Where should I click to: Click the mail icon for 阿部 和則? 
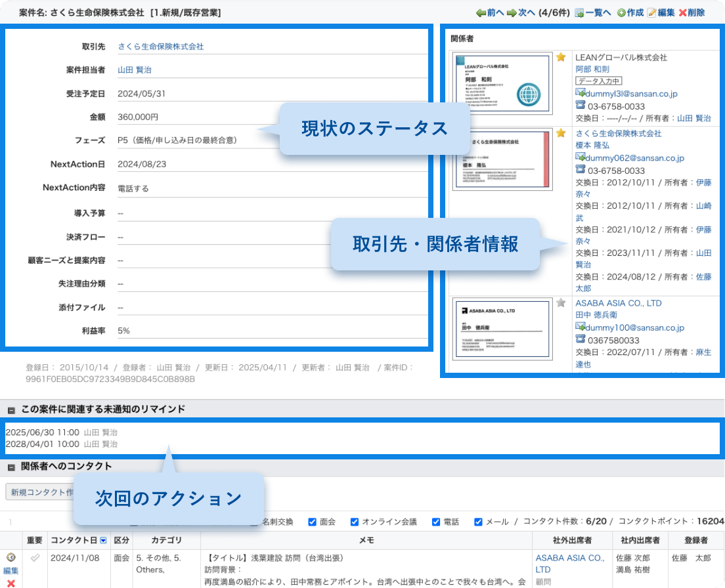point(581,93)
